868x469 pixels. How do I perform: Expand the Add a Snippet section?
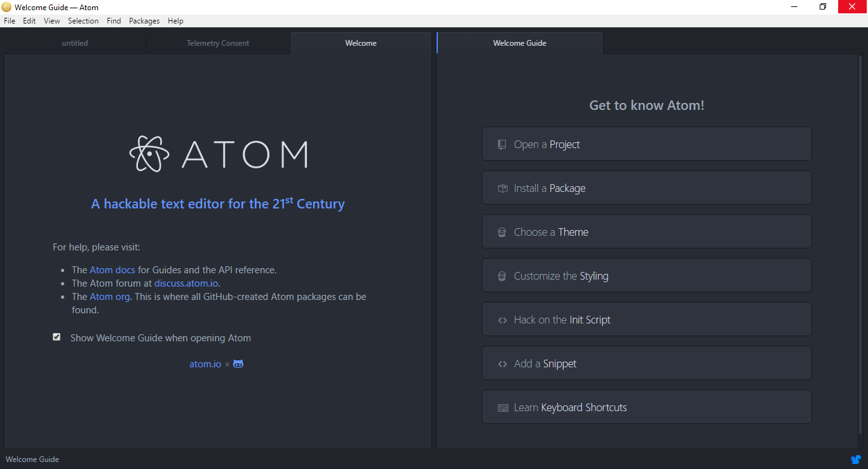[646, 363]
